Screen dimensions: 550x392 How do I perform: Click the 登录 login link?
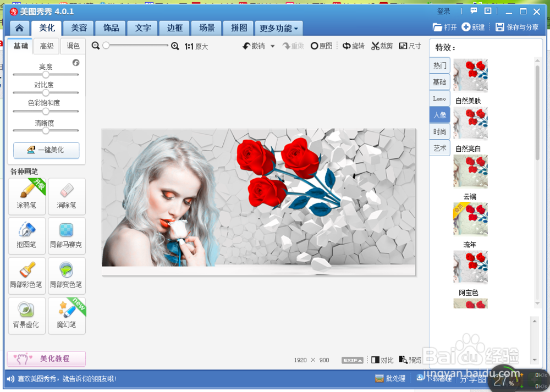[x=443, y=11]
